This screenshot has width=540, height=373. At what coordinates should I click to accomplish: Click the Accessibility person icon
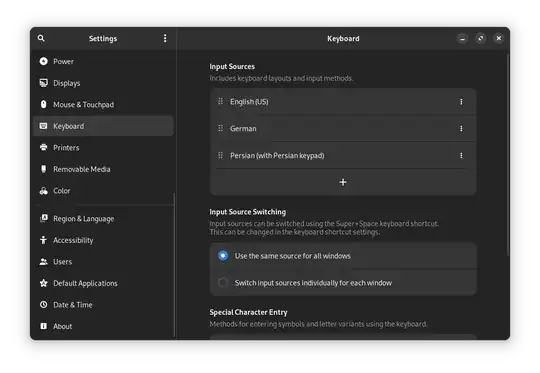(43, 240)
